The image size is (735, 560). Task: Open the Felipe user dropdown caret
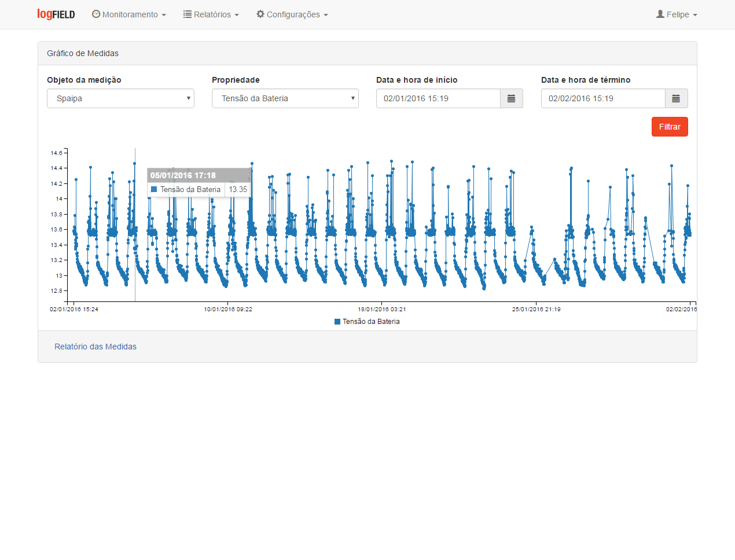coord(695,15)
